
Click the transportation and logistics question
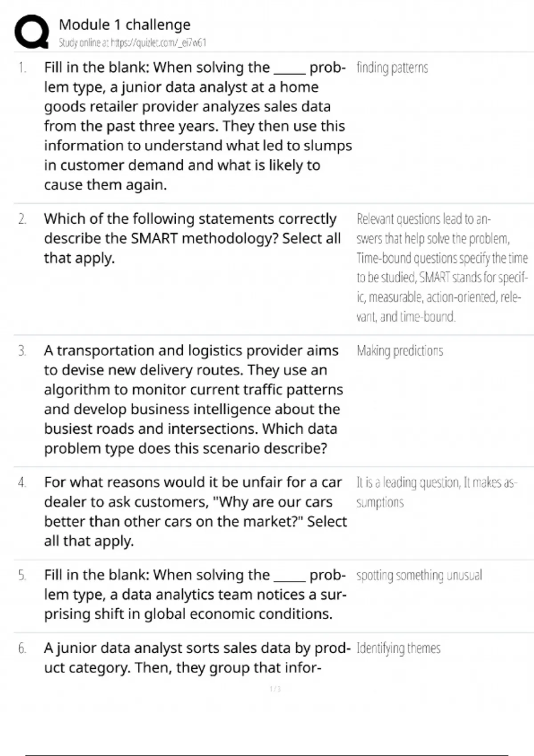click(x=192, y=399)
